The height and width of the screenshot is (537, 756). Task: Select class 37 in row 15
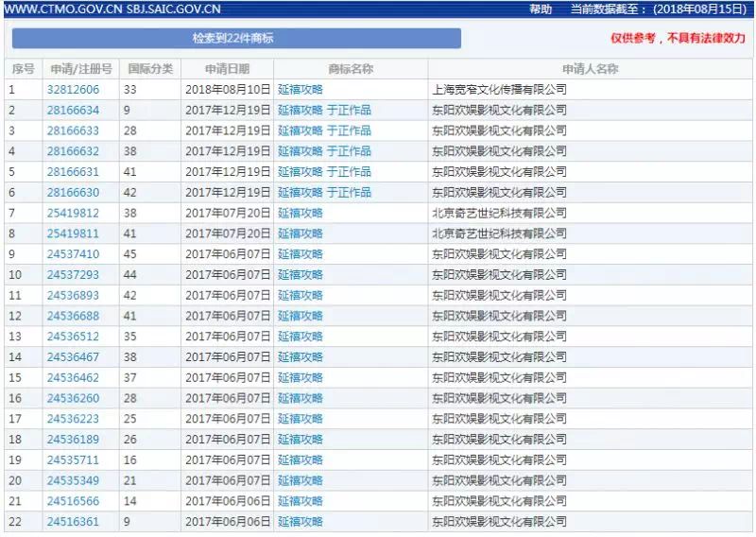[x=129, y=378]
